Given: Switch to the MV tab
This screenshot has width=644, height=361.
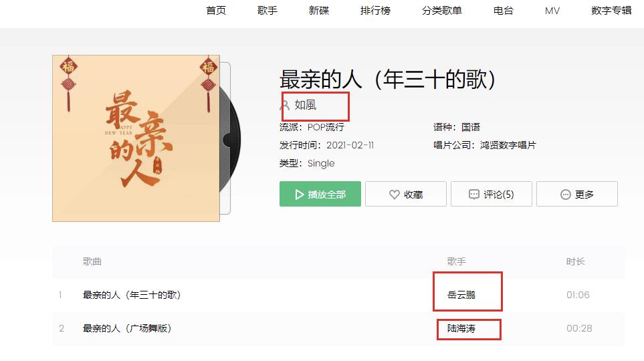Looking at the screenshot, I should 552,11.
